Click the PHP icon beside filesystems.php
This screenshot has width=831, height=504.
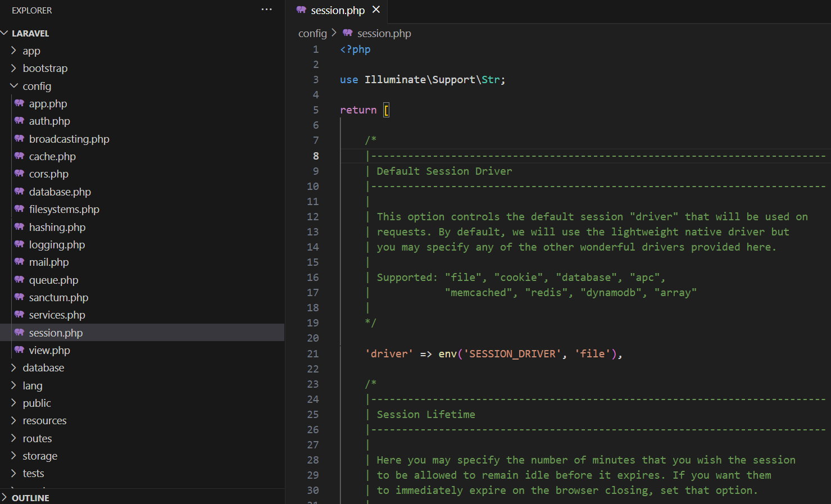[19, 209]
